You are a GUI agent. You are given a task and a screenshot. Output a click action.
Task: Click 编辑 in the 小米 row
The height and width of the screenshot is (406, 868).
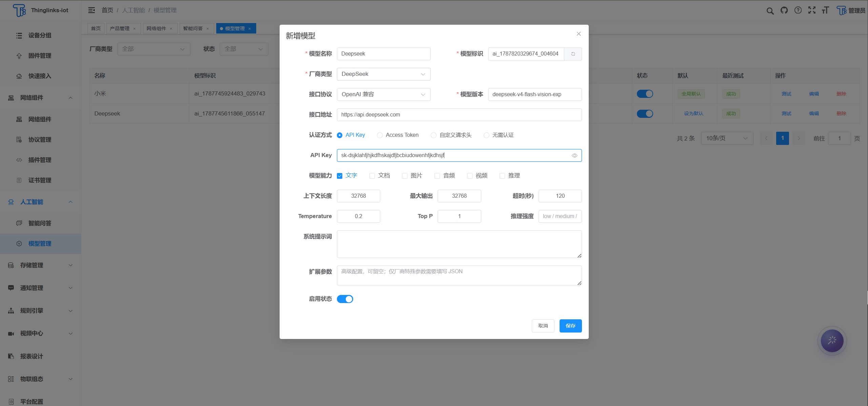point(814,94)
